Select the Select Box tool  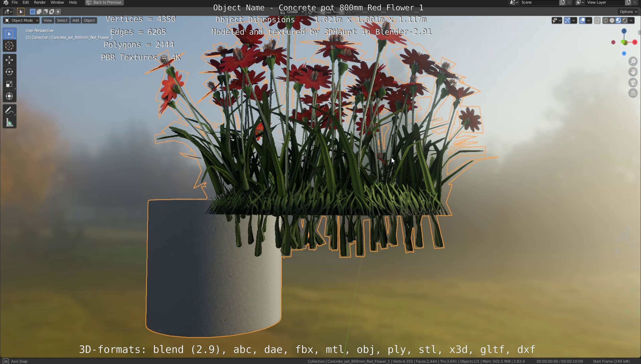[10, 34]
